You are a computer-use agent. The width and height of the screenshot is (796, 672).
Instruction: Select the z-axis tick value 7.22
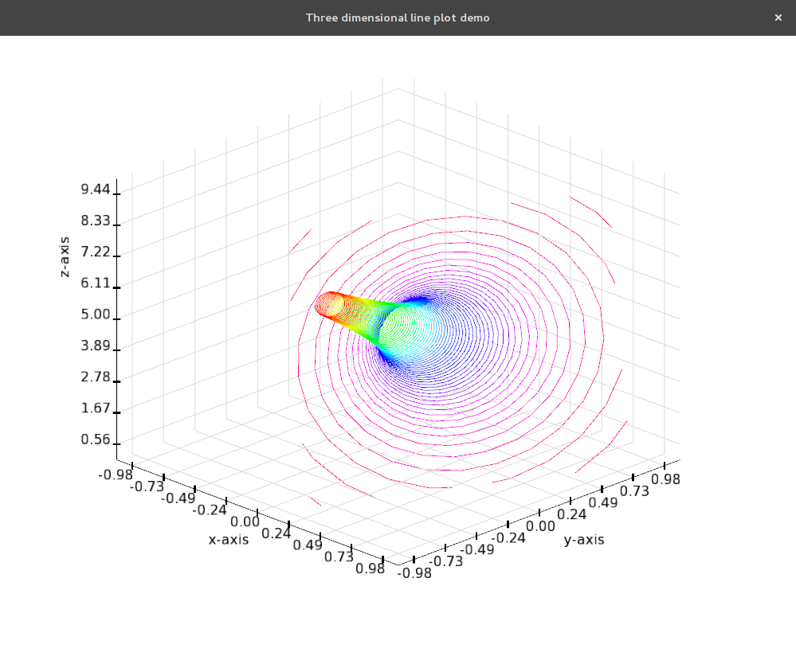(x=96, y=252)
